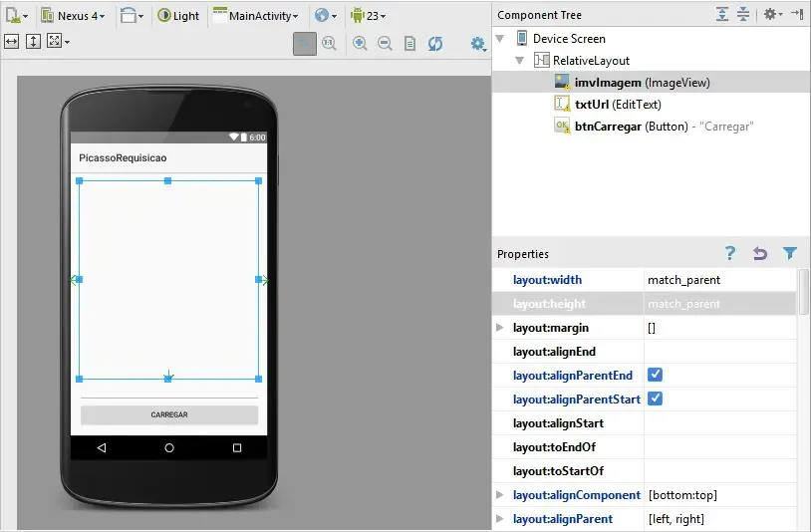Screen dimensions: 811x532
Task: Open the configuration render dropdown icon
Action: (x=16, y=16)
